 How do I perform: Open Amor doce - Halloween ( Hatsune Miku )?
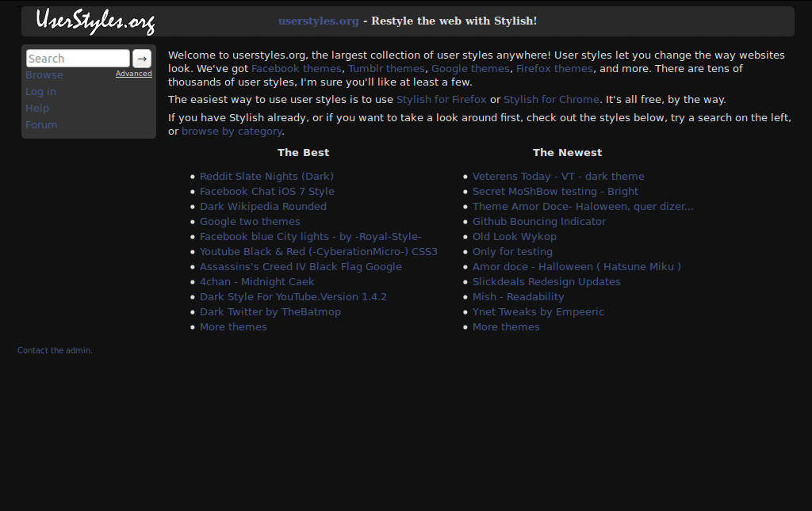click(x=576, y=266)
